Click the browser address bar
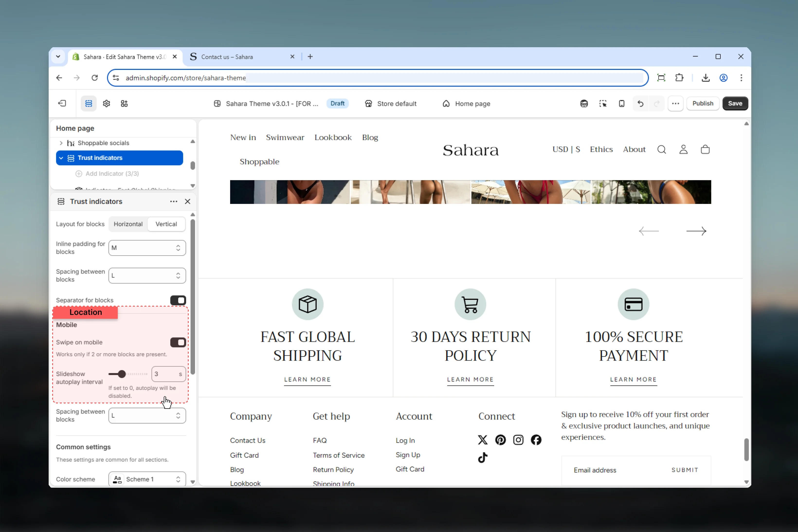The height and width of the screenshot is (532, 798). click(x=378, y=78)
